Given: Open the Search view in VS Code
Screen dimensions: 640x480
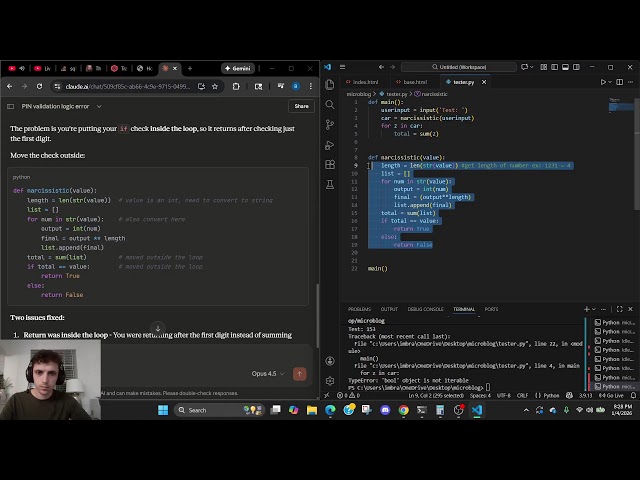Looking at the screenshot, I should pyautogui.click(x=330, y=104).
